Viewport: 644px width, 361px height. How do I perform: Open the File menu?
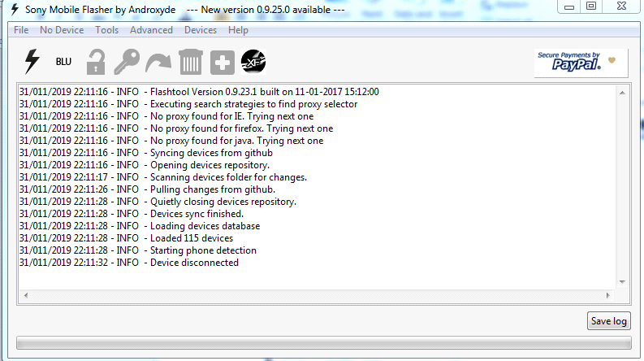pyautogui.click(x=21, y=30)
